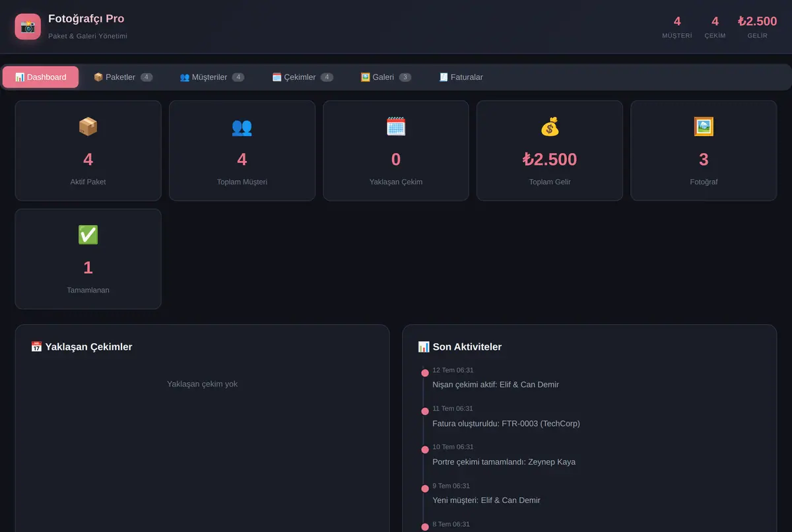This screenshot has height=532, width=792.
Task: Click the 'Fotoğraf' card label
Action: point(704,182)
